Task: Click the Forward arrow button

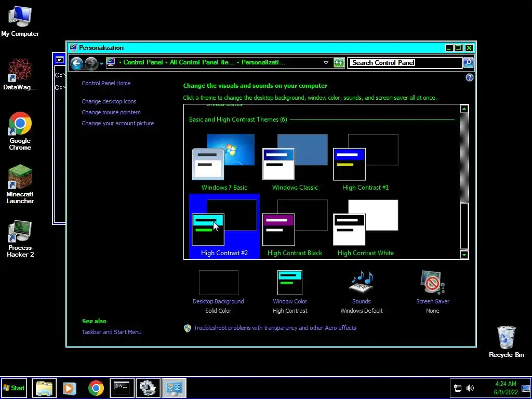Action: (91, 63)
